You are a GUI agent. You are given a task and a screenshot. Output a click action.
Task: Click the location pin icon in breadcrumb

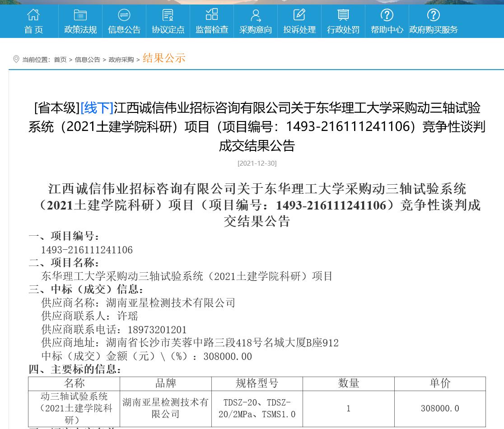[16, 59]
